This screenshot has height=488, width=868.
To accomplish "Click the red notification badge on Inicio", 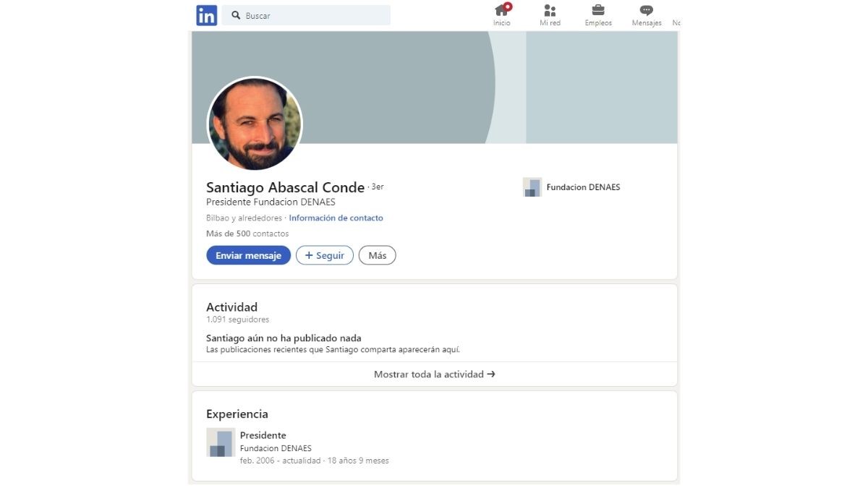I will (509, 6).
